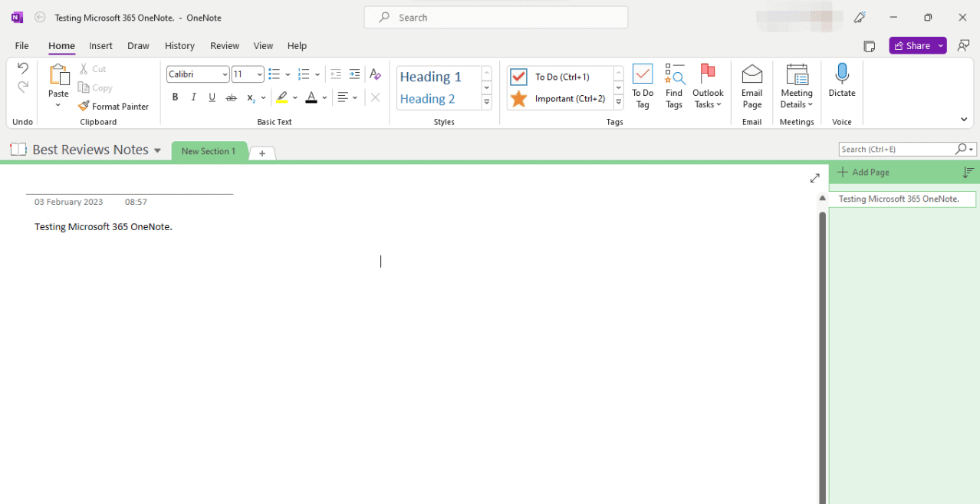Click the Undo arrow
The width and height of the screenshot is (980, 504).
point(21,68)
